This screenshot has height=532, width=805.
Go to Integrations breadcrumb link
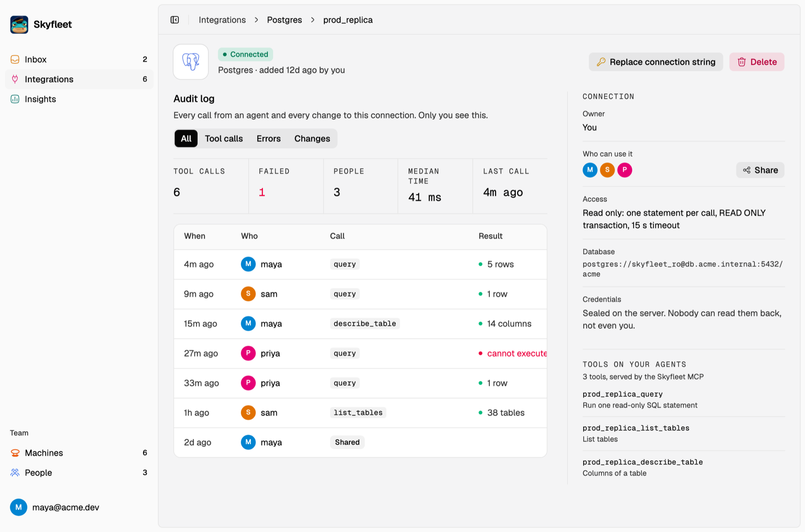[x=222, y=20]
